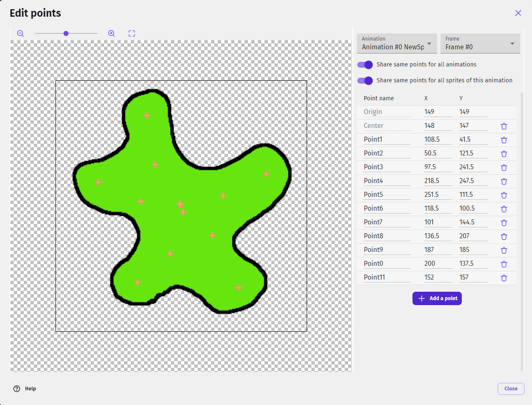This screenshot has height=405, width=532.
Task: Delete Point5 with the trash icon
Action: (x=504, y=195)
